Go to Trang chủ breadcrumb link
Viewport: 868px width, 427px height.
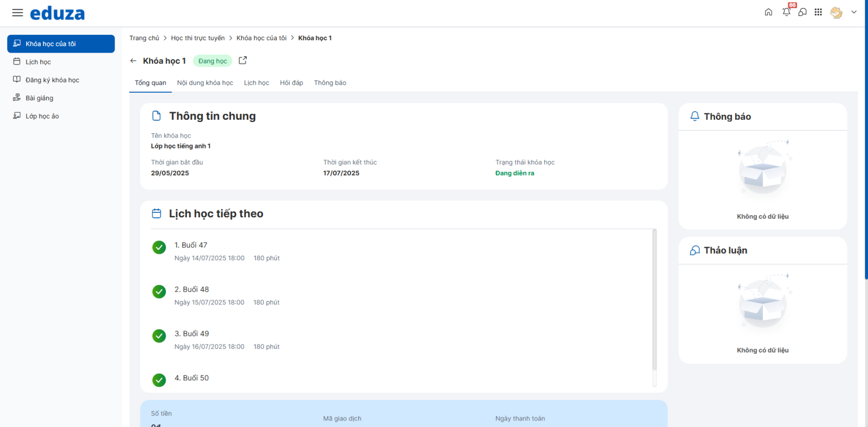coord(144,38)
